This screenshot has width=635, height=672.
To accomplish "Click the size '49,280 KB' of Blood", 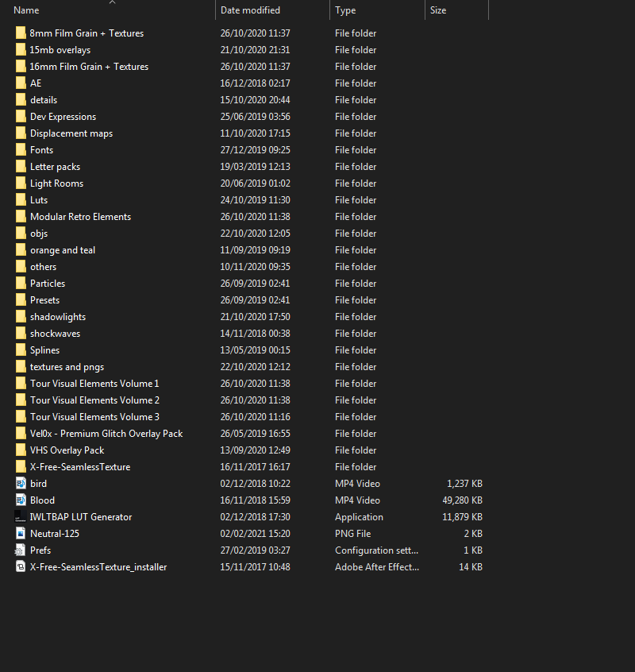I will [462, 500].
